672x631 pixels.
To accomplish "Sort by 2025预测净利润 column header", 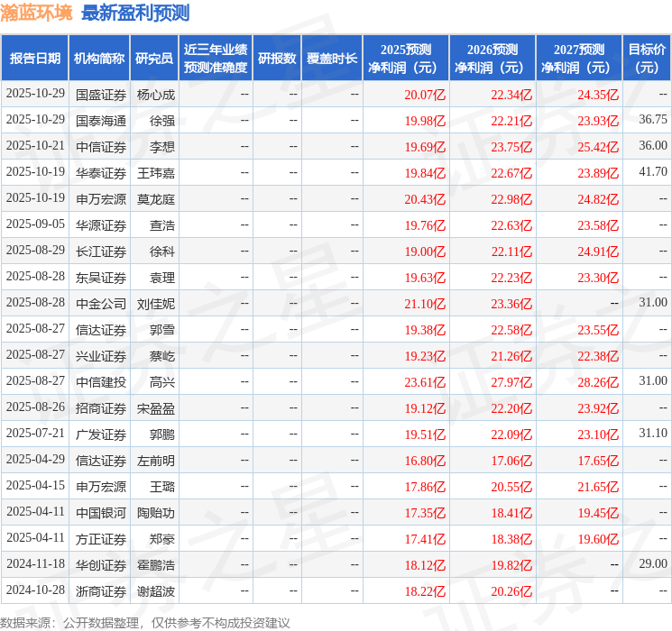I will [x=406, y=59].
